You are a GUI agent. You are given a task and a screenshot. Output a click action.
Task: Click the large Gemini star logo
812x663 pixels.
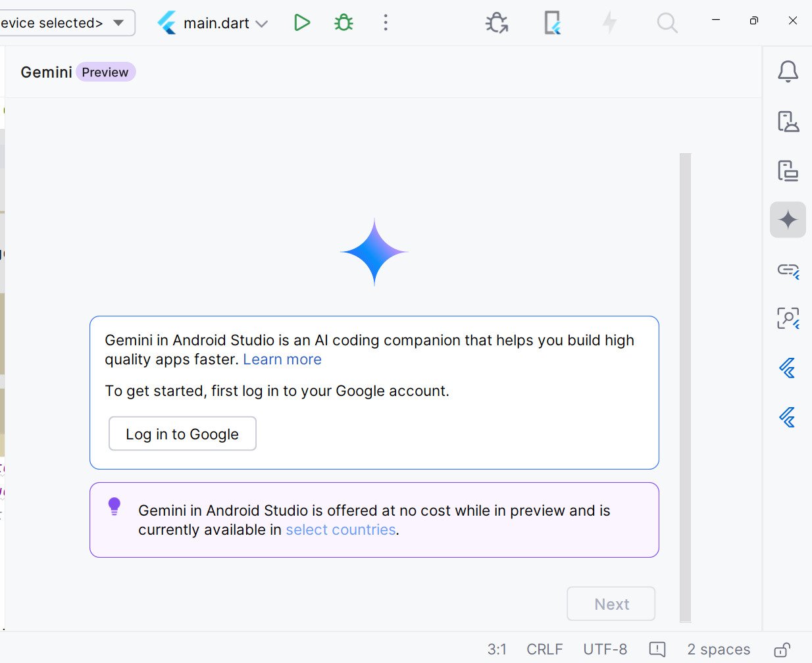tap(374, 252)
